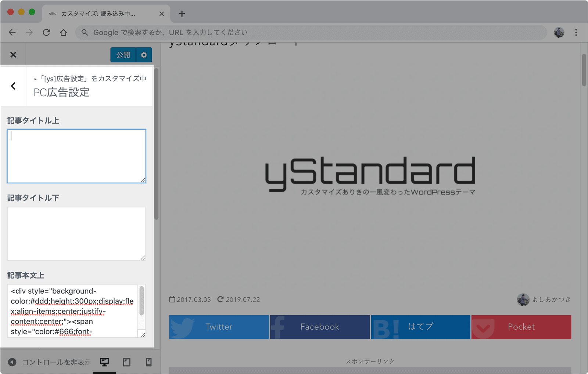Click the resize handle of 記事タイトル上 textarea
Screen dimensions: 588x374
143,180
